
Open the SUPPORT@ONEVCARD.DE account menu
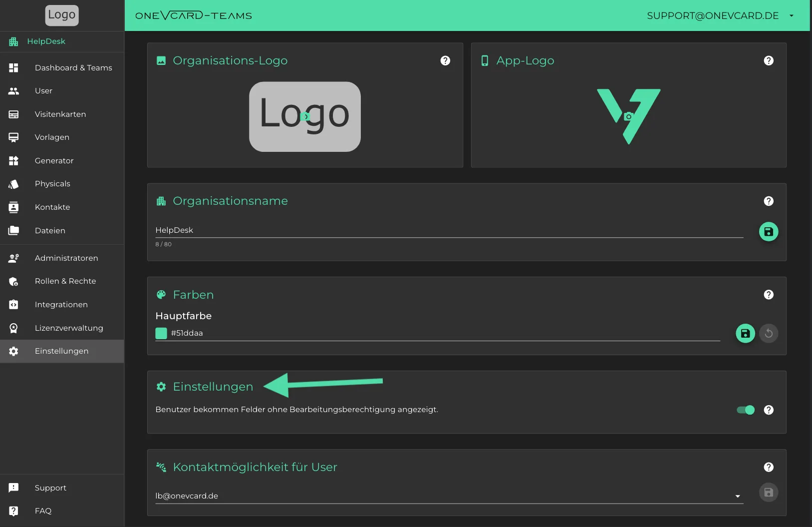(721, 15)
